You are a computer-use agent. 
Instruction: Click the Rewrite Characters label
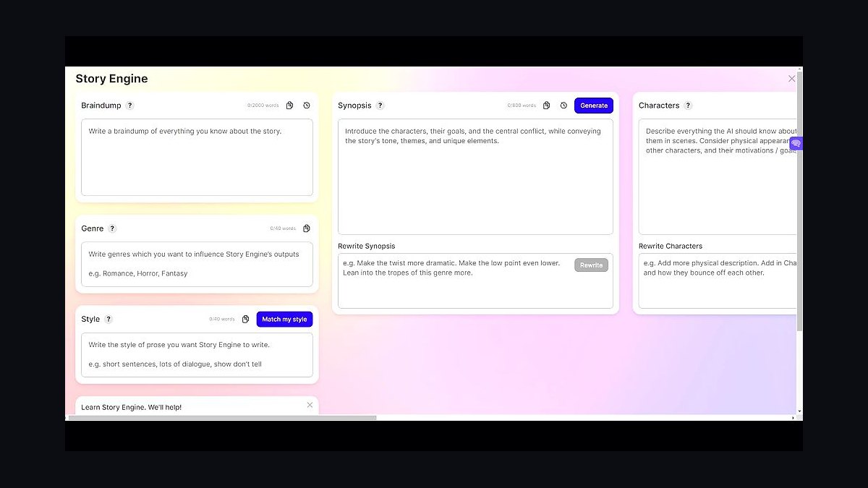[x=671, y=246]
